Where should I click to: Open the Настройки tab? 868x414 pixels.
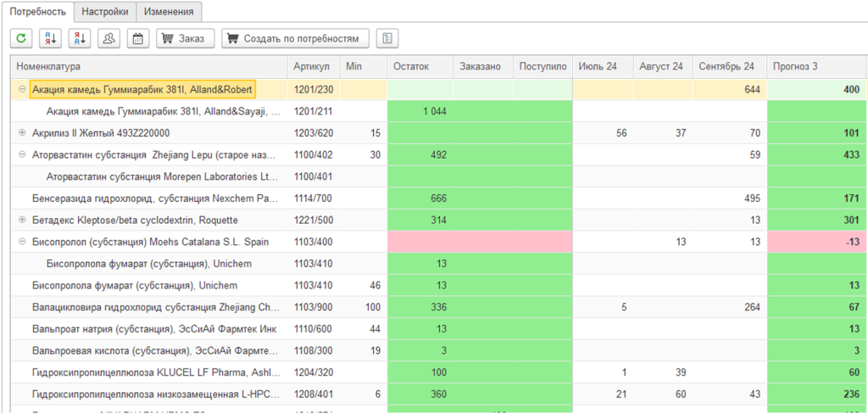(x=105, y=11)
